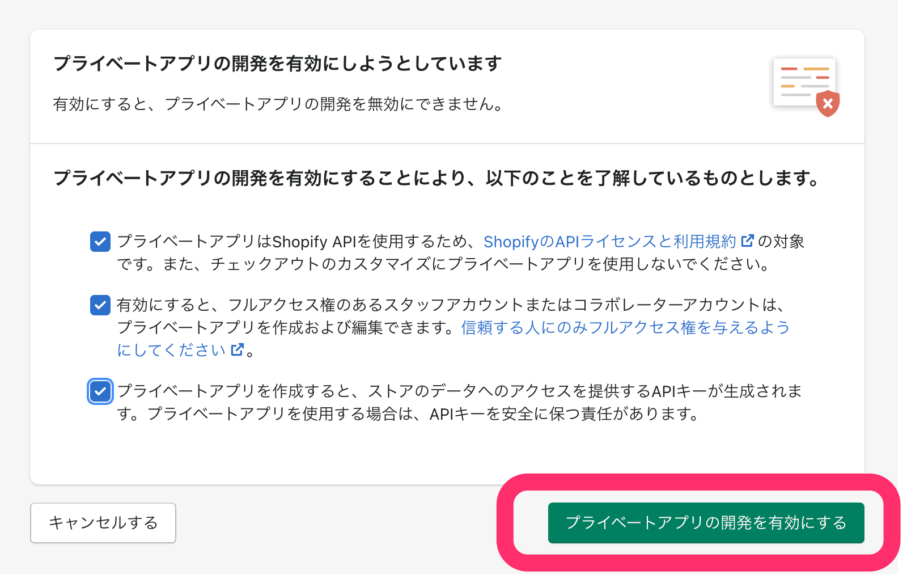Click the heading 以下のことを了解しているものとします
This screenshot has width=924, height=574.
pyautogui.click(x=652, y=179)
